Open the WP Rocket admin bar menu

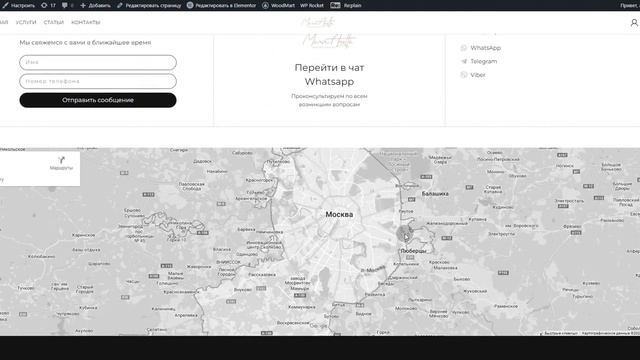click(312, 5)
